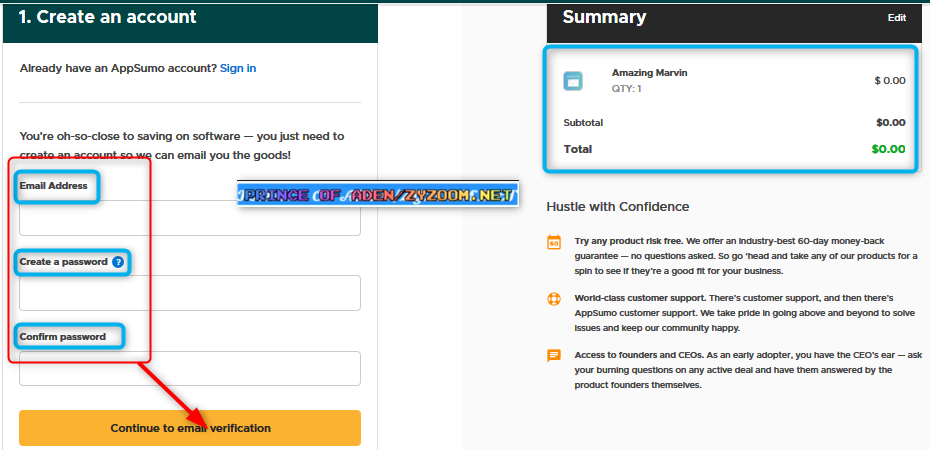
Task: Click the founders access chat bubble icon
Action: [553, 356]
